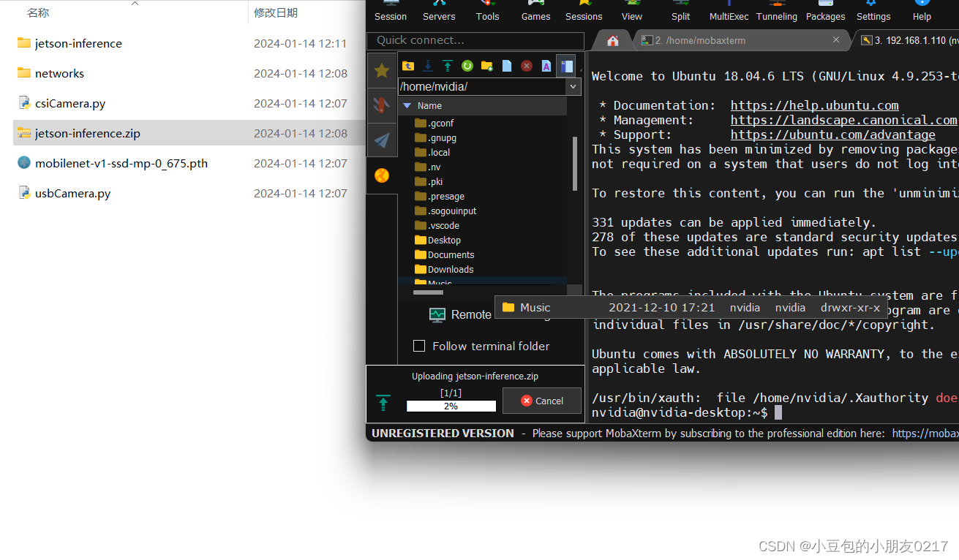Open Help from the toolbar

pyautogui.click(x=922, y=11)
